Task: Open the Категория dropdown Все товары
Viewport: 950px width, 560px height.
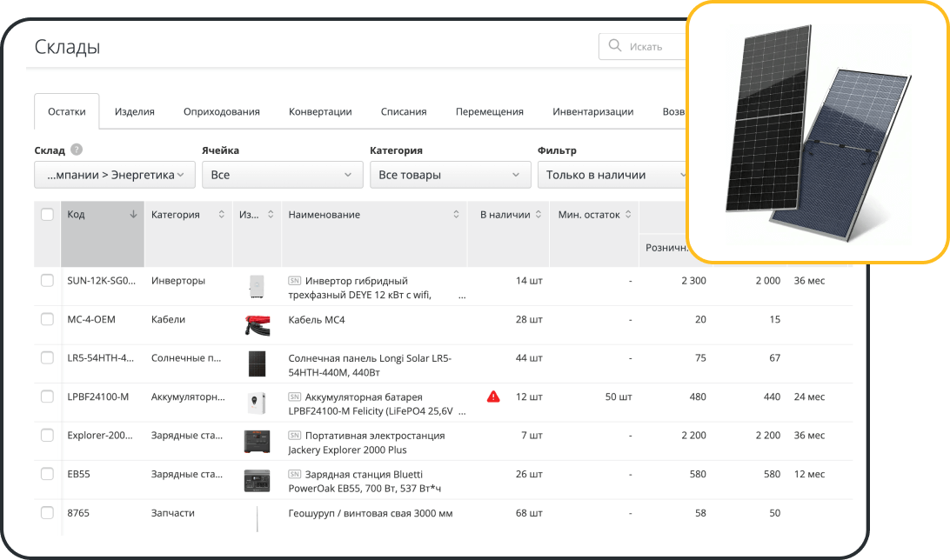Action: pos(450,175)
